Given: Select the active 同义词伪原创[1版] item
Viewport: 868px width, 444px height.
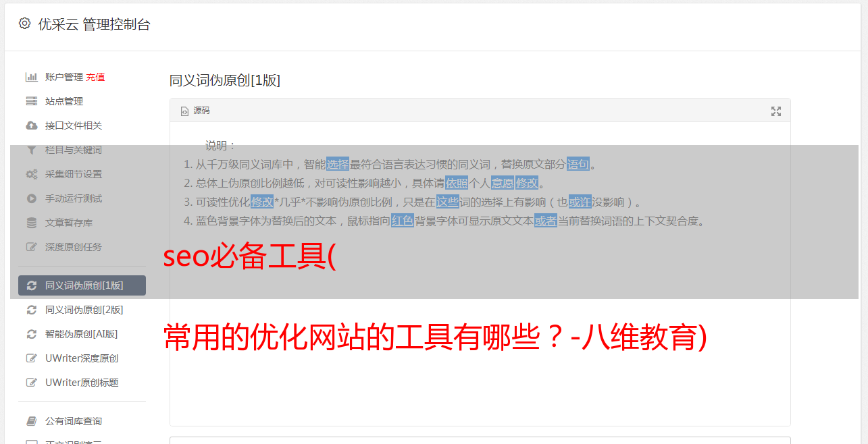Looking at the screenshot, I should (82, 285).
